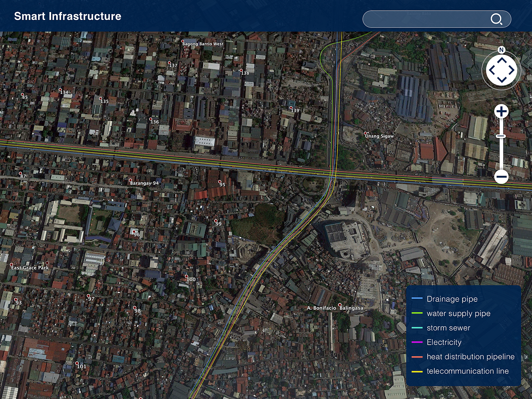The image size is (532, 399).
Task: Select heat distribution pipeline legend entry
Action: pyautogui.click(x=470, y=357)
